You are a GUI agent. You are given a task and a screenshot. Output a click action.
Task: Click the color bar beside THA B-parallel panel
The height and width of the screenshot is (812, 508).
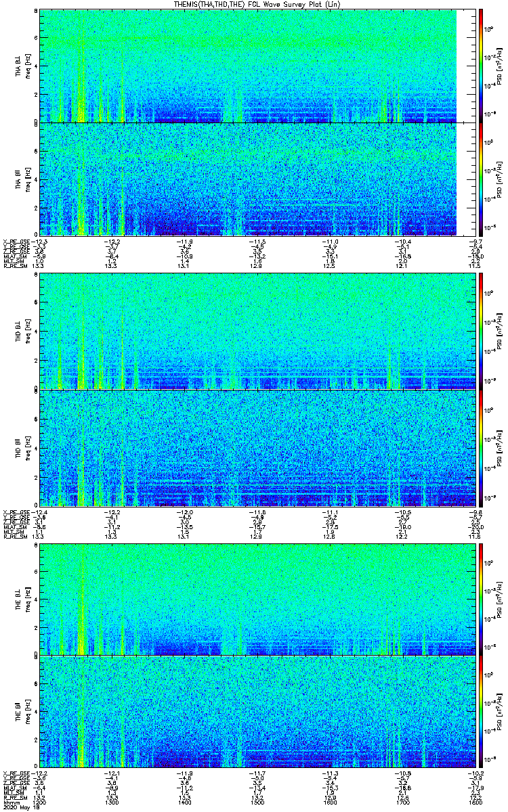pyautogui.click(x=481, y=179)
